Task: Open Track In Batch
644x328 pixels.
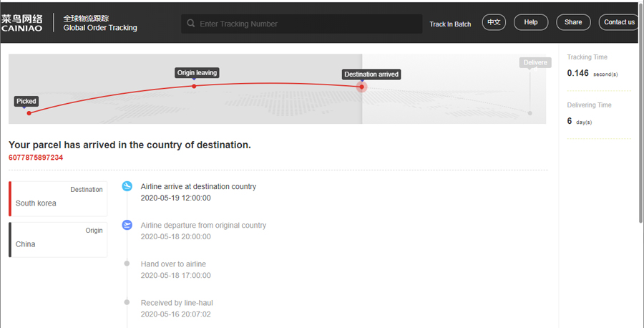Action: pyautogui.click(x=450, y=24)
